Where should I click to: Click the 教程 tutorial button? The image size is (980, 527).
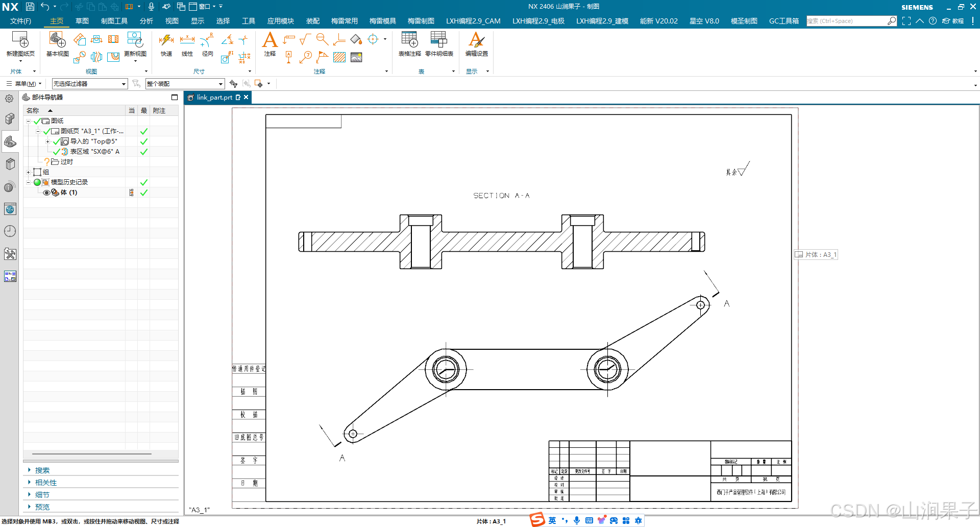(x=953, y=21)
